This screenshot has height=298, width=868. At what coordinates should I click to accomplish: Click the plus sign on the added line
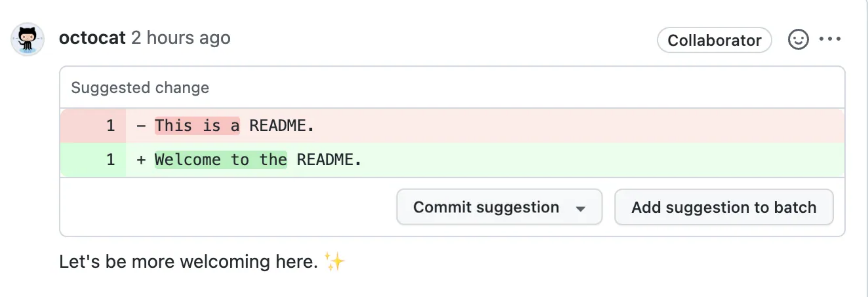[141, 160]
